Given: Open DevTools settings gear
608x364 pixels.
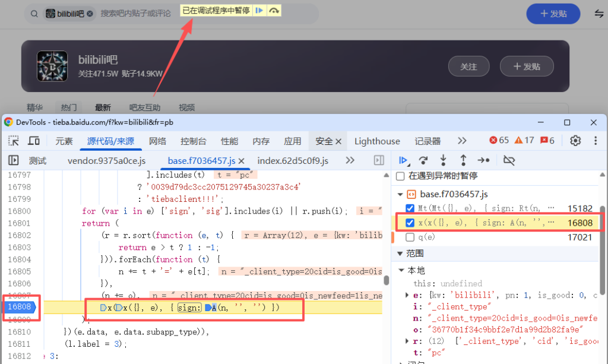Looking at the screenshot, I should 575,141.
